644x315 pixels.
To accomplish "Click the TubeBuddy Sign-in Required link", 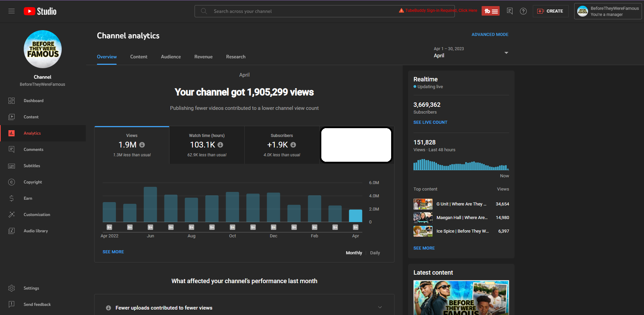I will [441, 11].
